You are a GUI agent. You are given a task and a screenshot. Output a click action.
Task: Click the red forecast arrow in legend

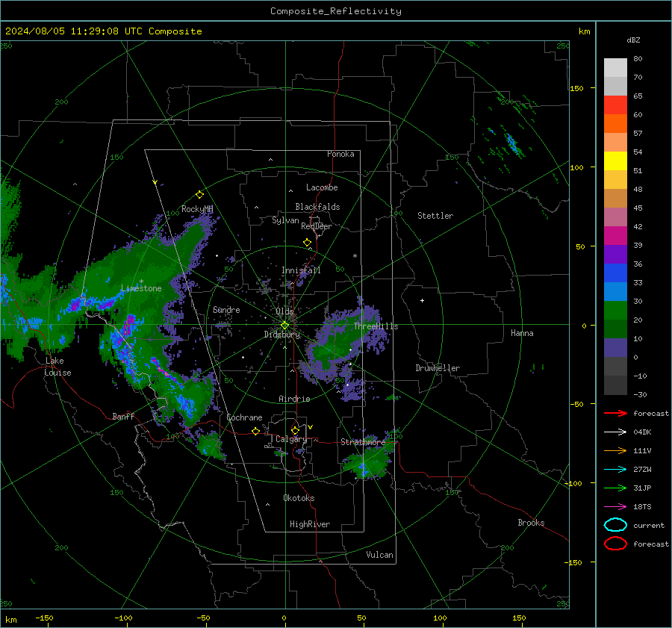coord(615,413)
